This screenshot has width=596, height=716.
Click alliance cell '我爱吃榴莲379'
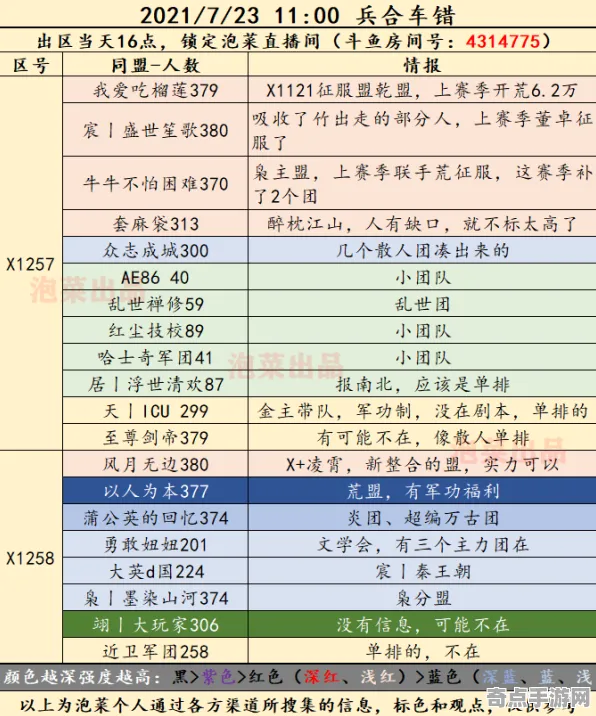pos(155,90)
